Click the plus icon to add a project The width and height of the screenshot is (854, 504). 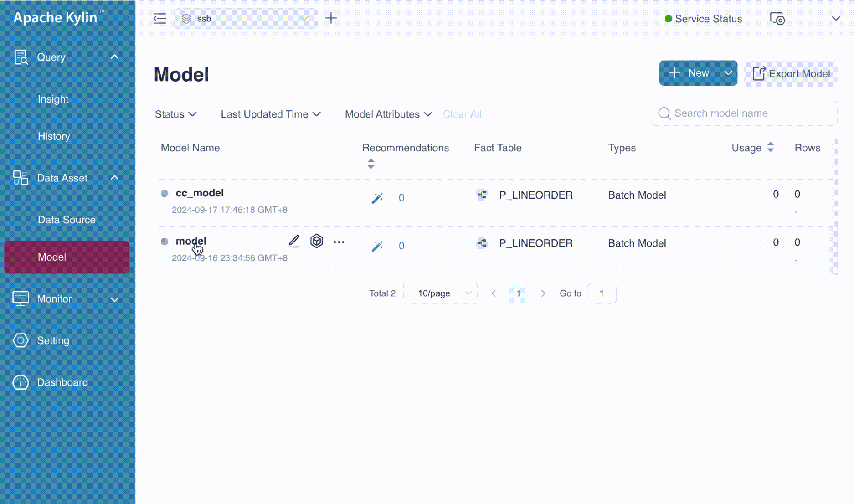331,18
